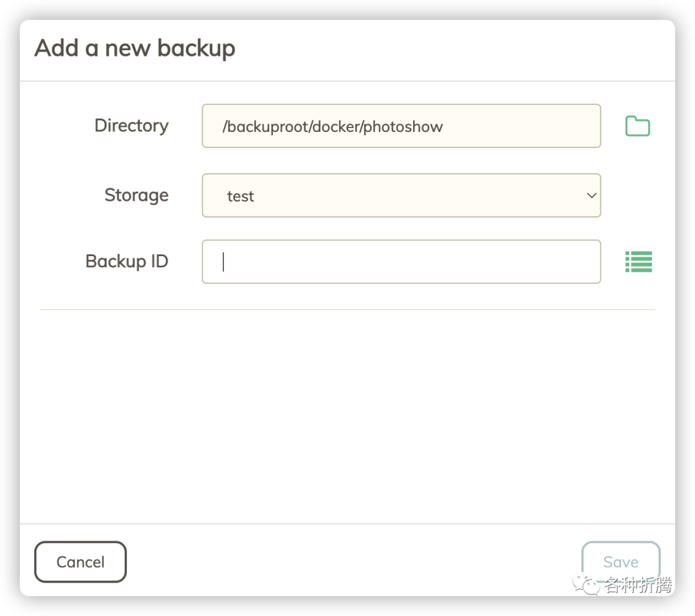The width and height of the screenshot is (695, 616).
Task: Click the Save button
Action: pos(620,561)
